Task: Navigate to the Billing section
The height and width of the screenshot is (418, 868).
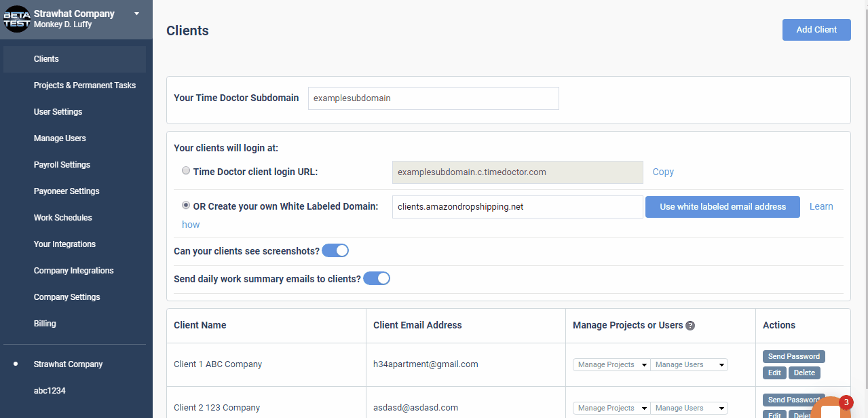Action: point(44,323)
